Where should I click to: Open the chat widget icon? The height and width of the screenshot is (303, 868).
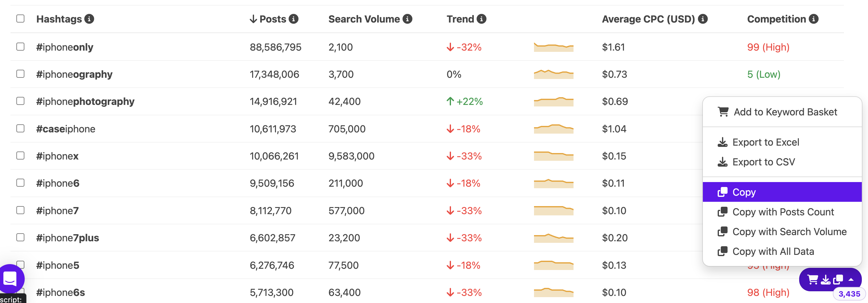(x=10, y=279)
